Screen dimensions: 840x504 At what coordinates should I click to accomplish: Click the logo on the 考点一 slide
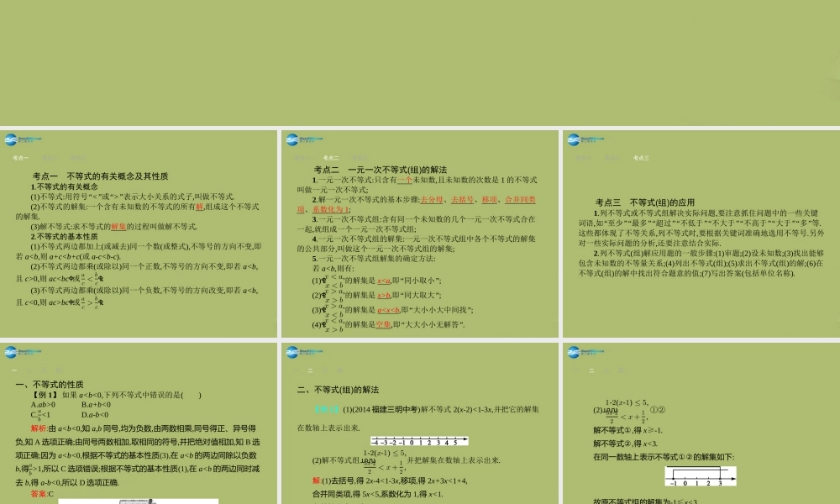23,139
